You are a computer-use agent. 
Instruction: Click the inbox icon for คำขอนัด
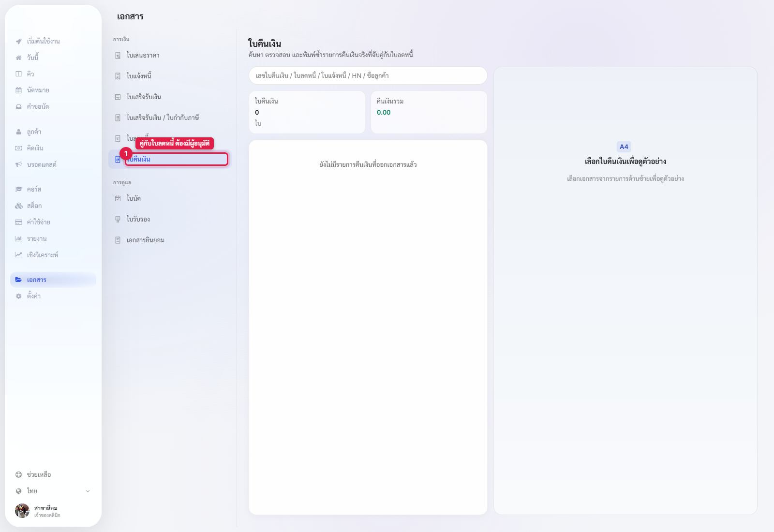[x=18, y=107]
